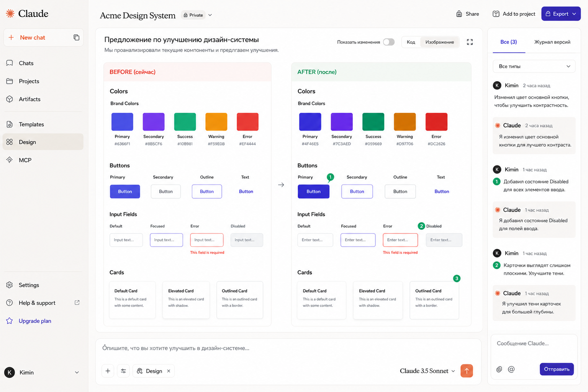Image resolution: width=588 pixels, height=392 pixels.
Task: Expand the Claude 3.5 Sonnet model selector
Action: (427, 371)
